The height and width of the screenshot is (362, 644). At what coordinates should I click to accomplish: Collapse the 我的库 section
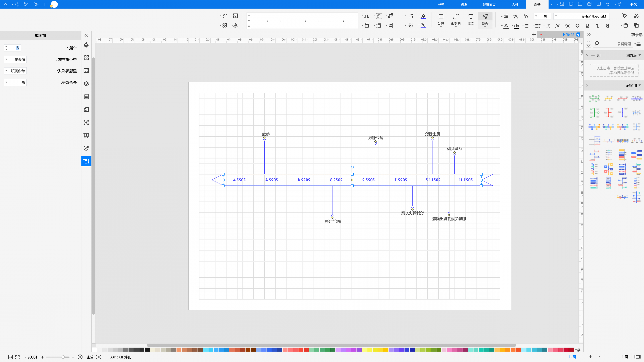pyautogui.click(x=639, y=55)
